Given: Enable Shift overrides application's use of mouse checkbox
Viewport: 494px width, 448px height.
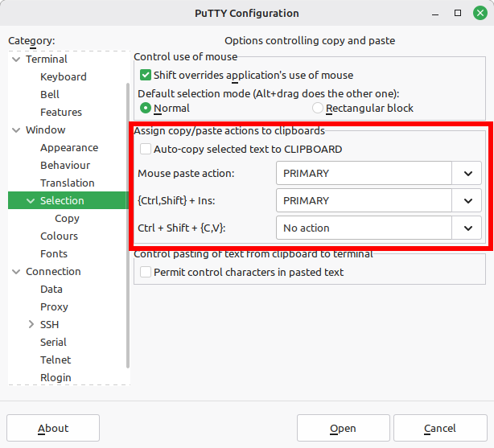Looking at the screenshot, I should click(146, 75).
